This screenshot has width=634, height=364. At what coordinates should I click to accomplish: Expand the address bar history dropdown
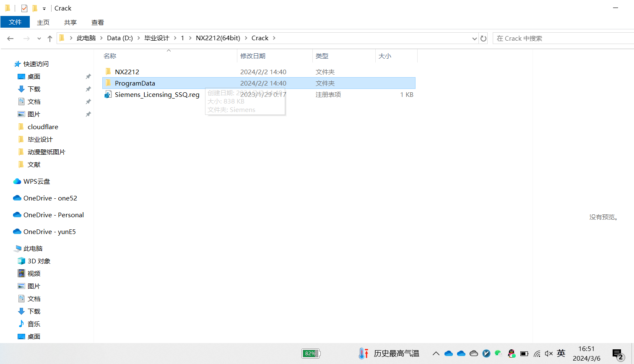click(474, 39)
